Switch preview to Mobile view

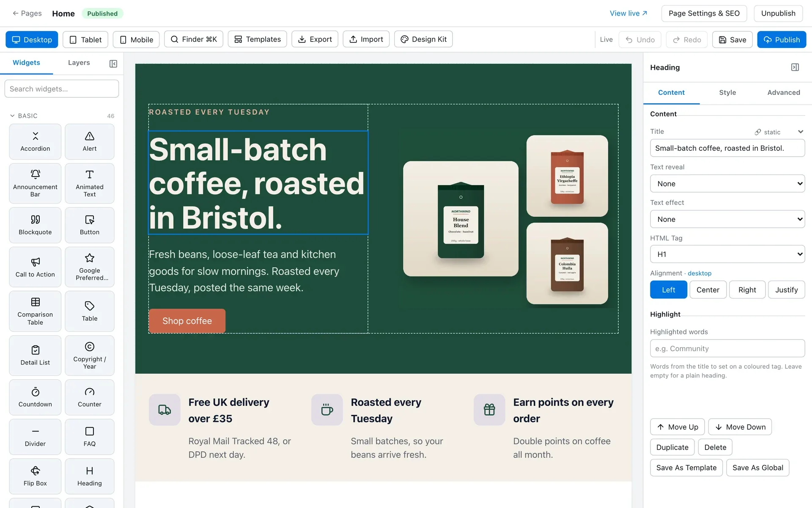(x=136, y=39)
